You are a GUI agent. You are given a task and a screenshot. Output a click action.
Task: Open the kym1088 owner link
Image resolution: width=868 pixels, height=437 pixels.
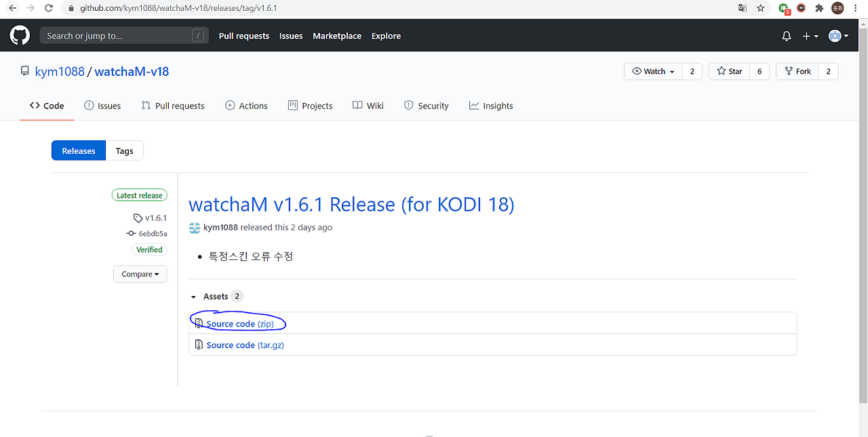tap(60, 71)
